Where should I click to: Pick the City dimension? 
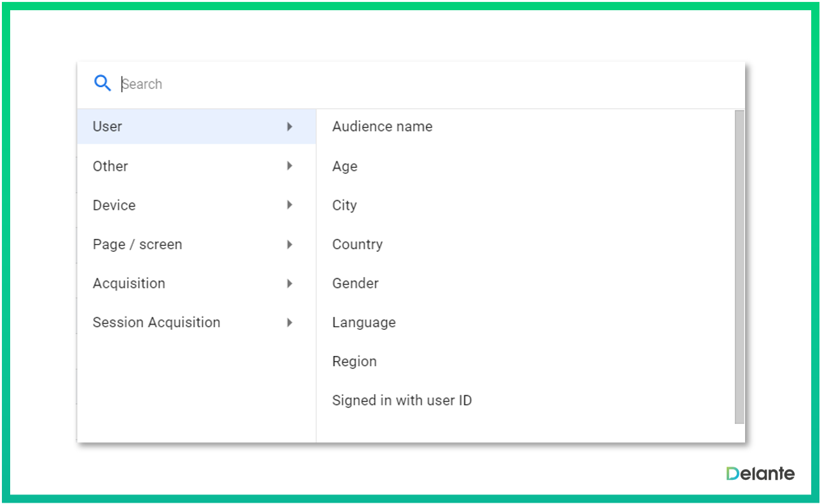(344, 206)
